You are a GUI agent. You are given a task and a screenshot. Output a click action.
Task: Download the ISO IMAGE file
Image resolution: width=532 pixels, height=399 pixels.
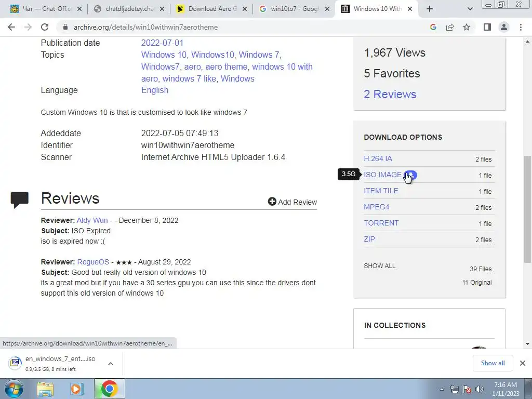point(383,175)
